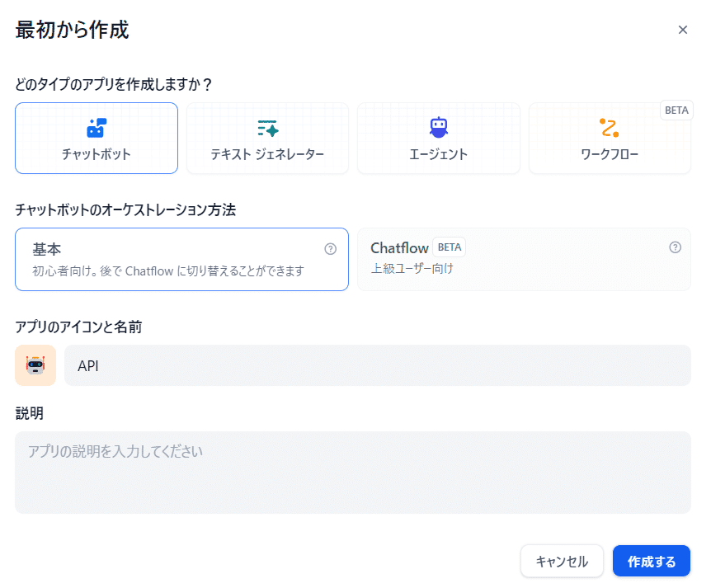Open help tooltip for 基本 option
Viewport: 711px width, 588px height.
(x=331, y=248)
